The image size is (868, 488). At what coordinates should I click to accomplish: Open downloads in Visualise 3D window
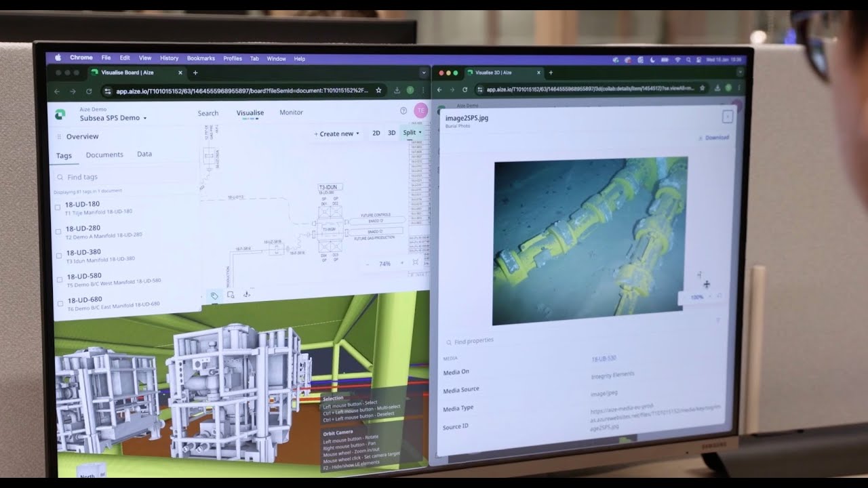point(717,87)
